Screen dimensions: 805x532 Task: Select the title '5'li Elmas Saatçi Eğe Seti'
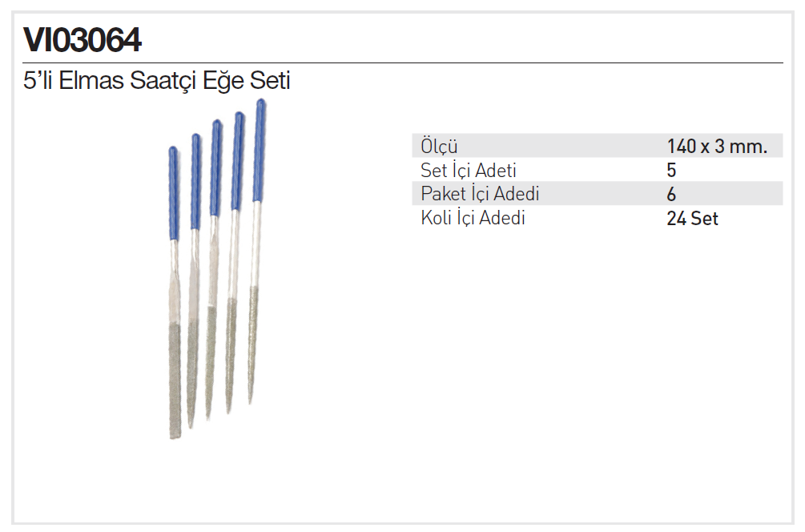[x=157, y=81]
